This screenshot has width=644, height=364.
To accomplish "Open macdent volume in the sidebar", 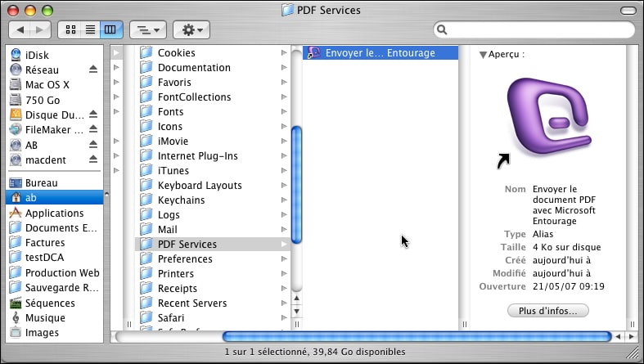I will [54, 160].
